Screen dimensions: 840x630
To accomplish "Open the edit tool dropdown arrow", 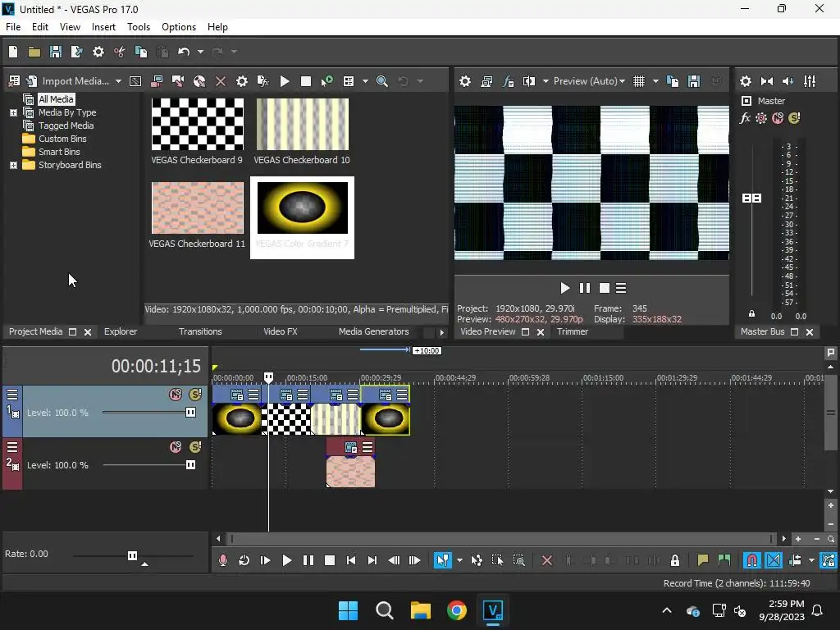I will click(459, 561).
